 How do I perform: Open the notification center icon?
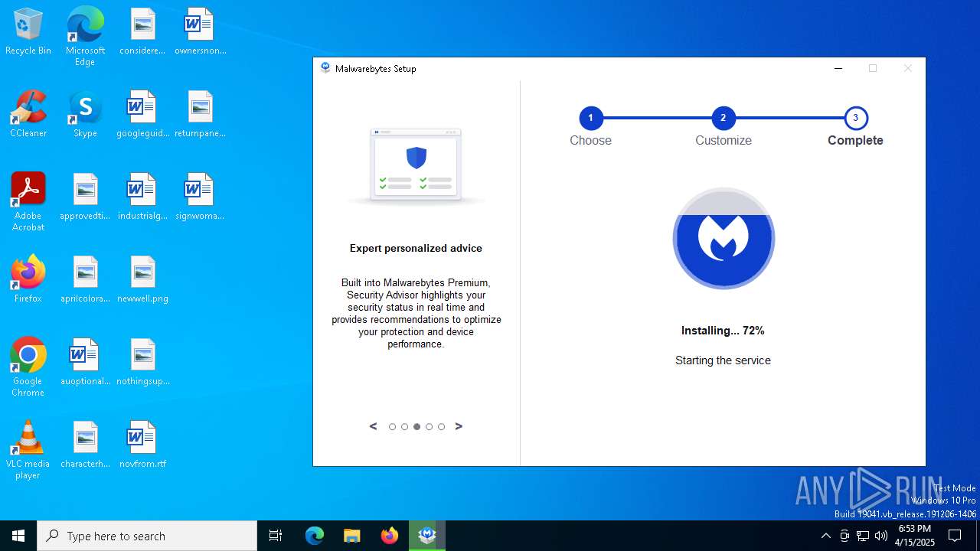(x=955, y=536)
